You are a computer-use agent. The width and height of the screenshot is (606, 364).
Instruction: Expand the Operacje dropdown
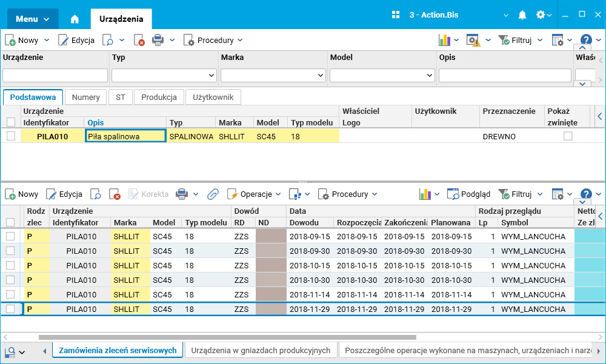(x=255, y=194)
